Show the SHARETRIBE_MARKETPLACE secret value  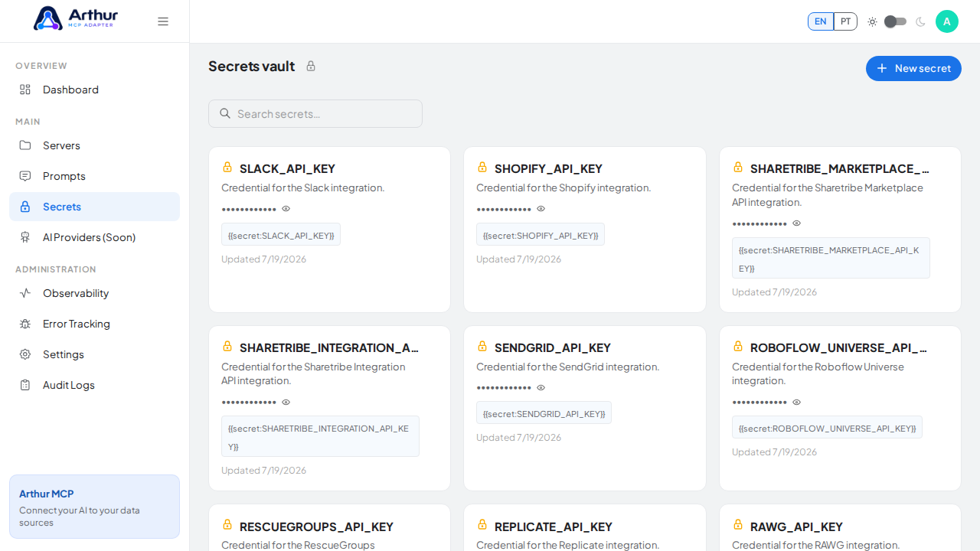click(x=797, y=223)
